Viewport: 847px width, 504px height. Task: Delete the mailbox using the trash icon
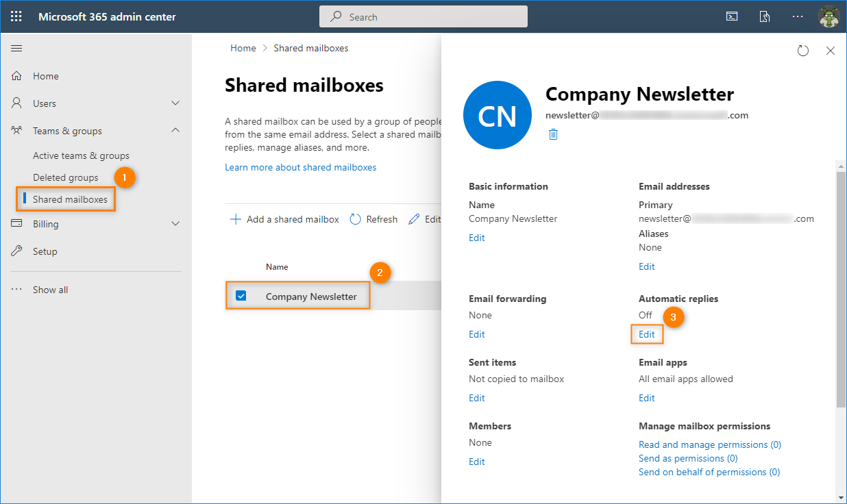[x=553, y=134]
